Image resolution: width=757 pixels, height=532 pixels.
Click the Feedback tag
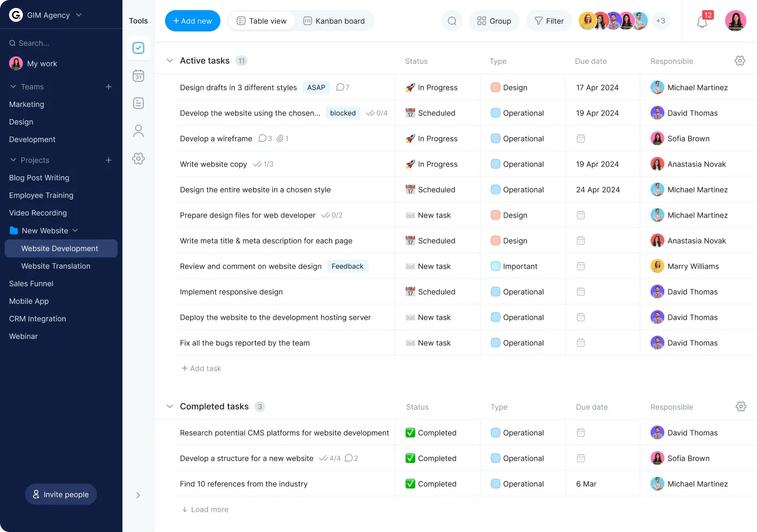(x=348, y=266)
